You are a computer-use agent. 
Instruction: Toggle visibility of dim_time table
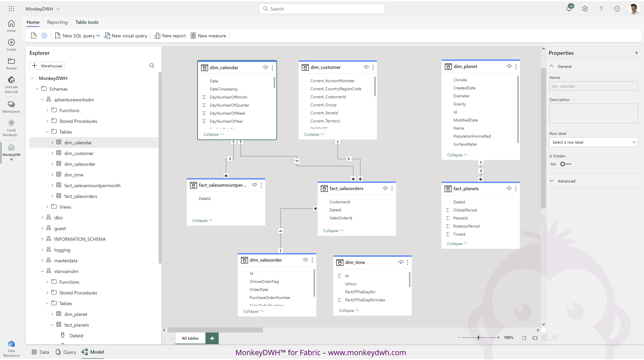[x=401, y=262]
